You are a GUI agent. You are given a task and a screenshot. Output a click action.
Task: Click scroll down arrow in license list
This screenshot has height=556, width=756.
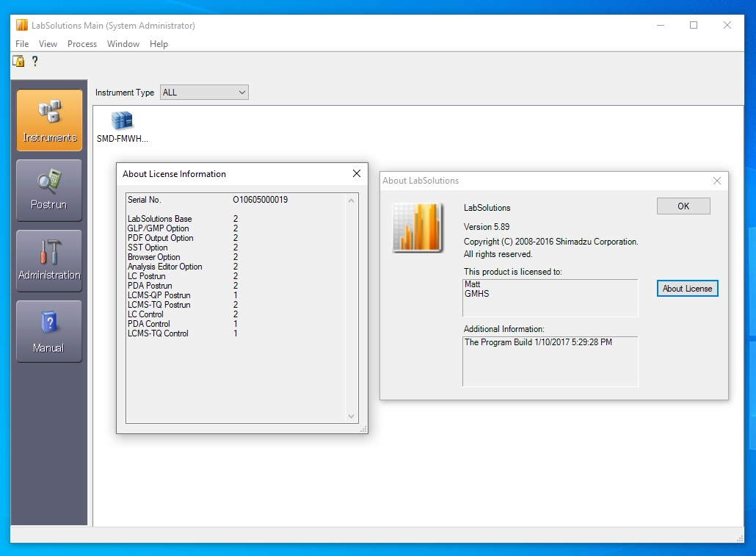[351, 416]
